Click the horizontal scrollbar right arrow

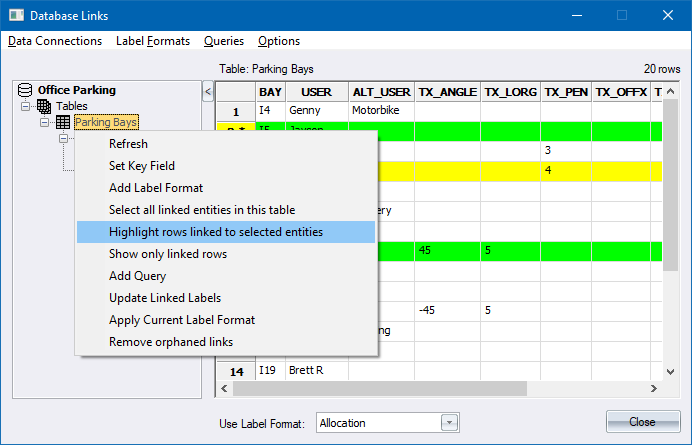click(655, 388)
